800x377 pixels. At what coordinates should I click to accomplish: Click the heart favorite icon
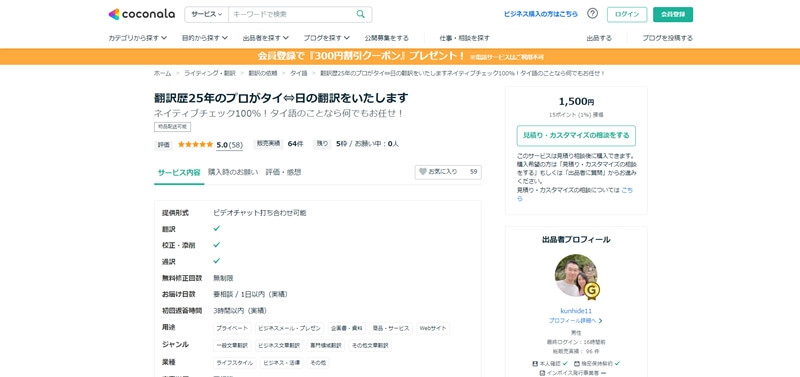click(422, 172)
